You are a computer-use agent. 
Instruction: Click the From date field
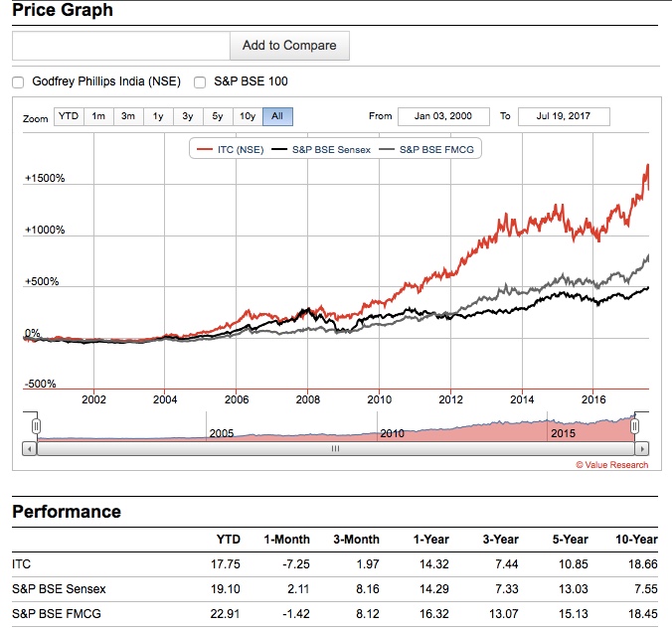(443, 116)
